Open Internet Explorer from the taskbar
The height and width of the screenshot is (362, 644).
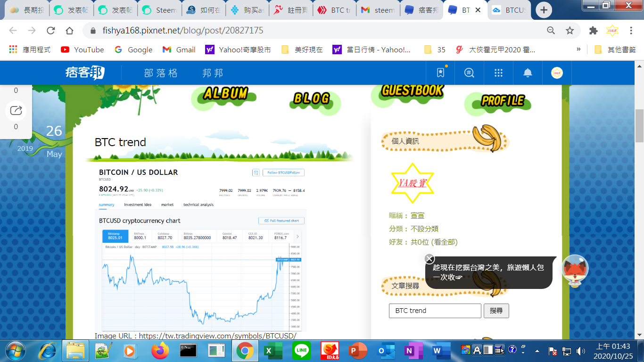coord(47,351)
